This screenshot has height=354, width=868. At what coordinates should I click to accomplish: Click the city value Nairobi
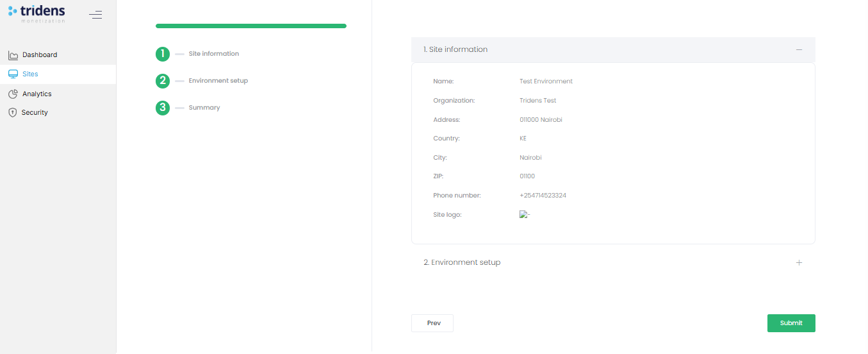click(x=531, y=158)
